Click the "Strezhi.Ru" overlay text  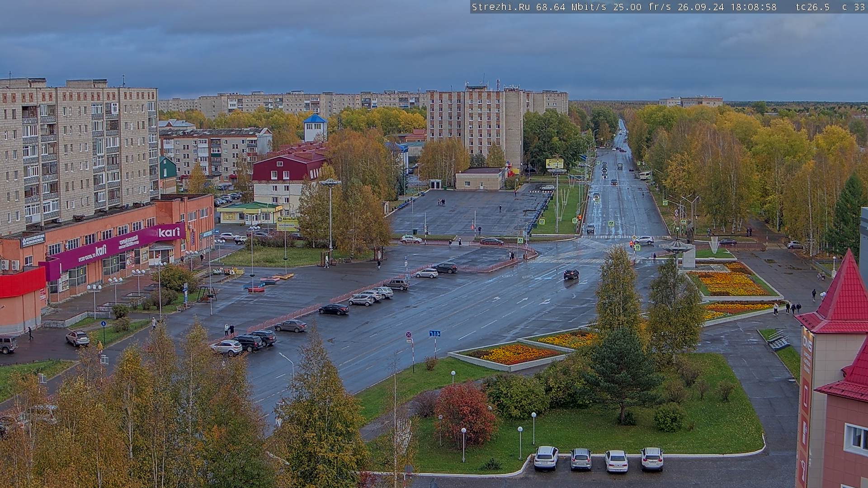click(501, 7)
